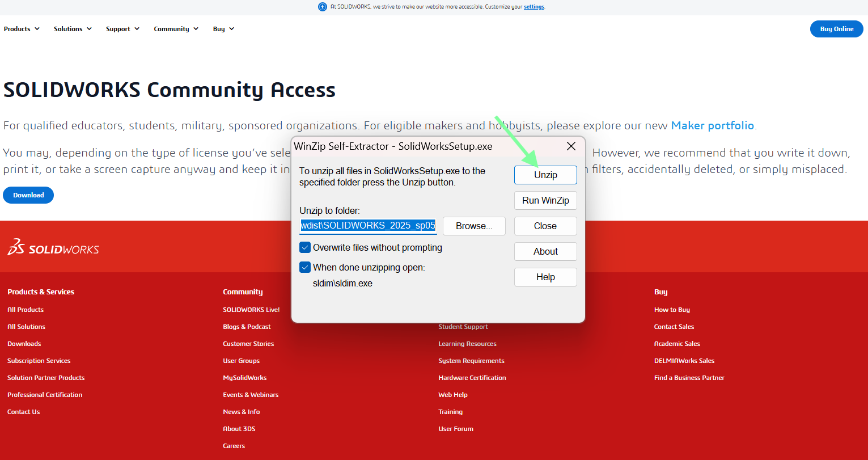Click the blue Download button

click(28, 195)
